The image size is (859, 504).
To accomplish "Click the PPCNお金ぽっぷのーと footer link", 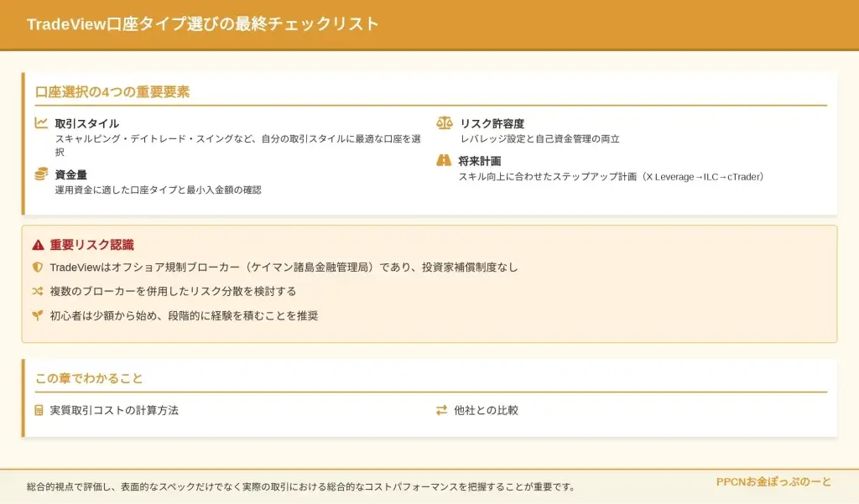I will coord(773,482).
